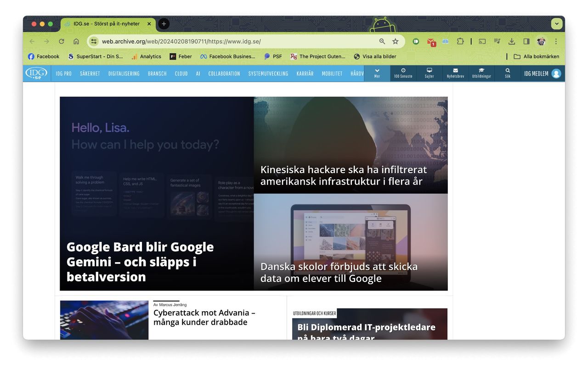The width and height of the screenshot is (588, 370).
Task: Open the Chrome three-dot menu
Action: tap(556, 41)
